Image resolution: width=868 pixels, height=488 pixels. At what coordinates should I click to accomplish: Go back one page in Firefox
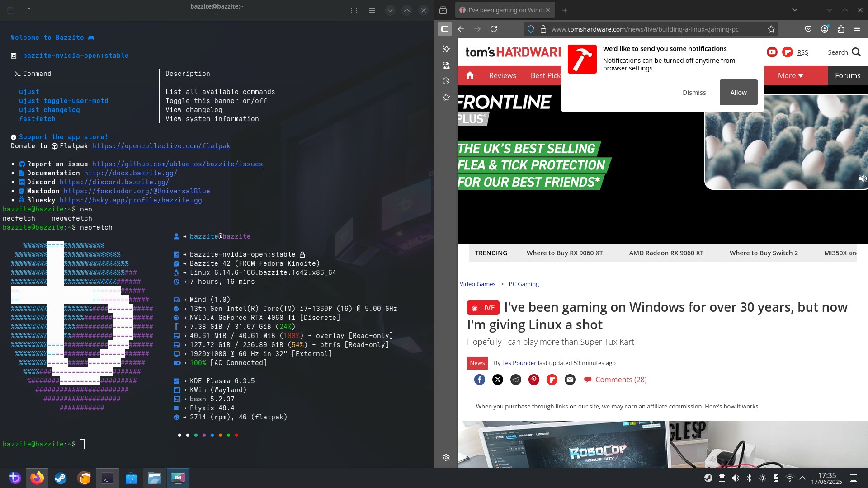pos(461,29)
